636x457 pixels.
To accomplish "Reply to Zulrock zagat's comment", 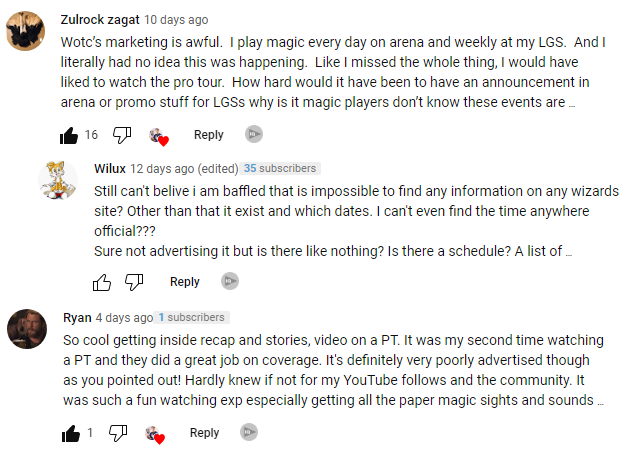I will (208, 135).
